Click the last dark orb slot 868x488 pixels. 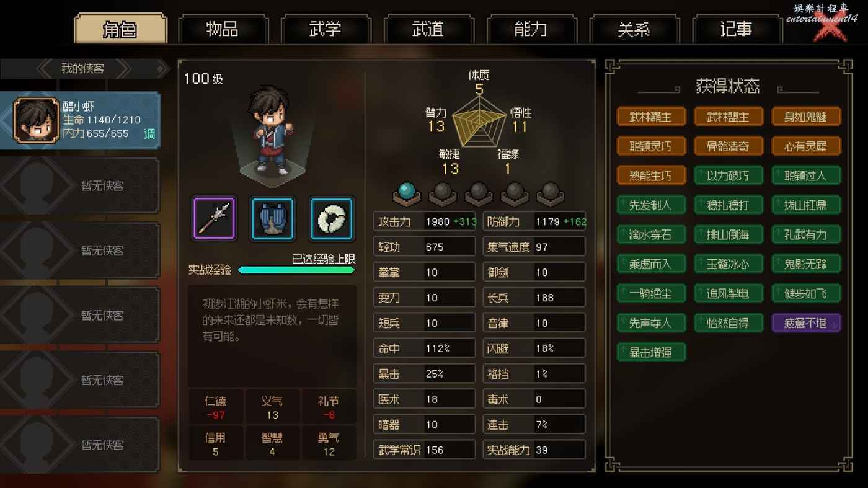(551, 193)
